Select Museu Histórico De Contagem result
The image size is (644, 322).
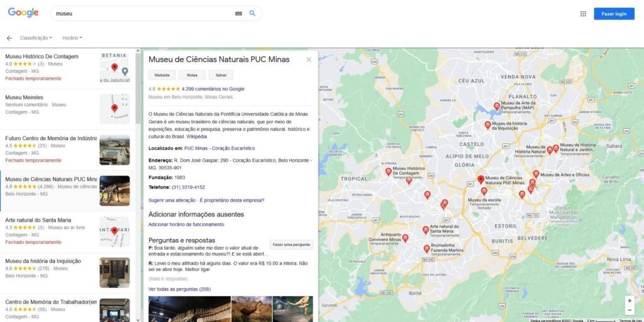point(67,68)
